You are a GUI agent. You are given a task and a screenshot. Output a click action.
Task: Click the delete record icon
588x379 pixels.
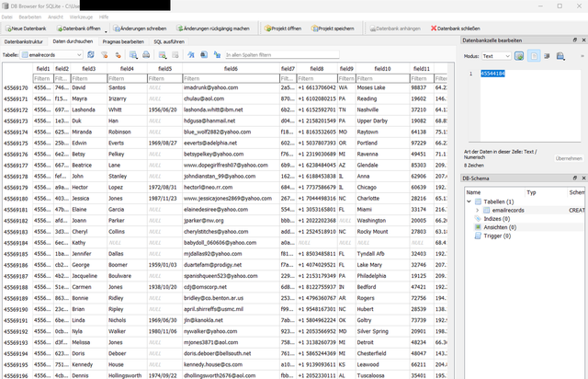coord(175,55)
